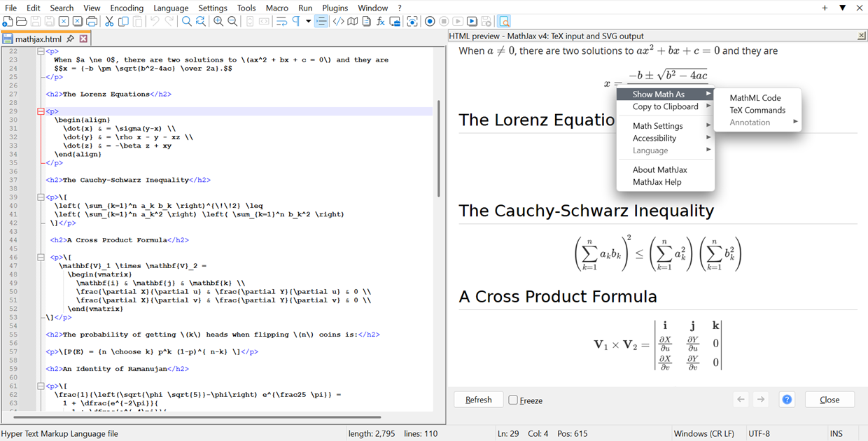The image size is (868, 441).
Task: Close the mathjax.html tab with red X
Action: coord(83,39)
